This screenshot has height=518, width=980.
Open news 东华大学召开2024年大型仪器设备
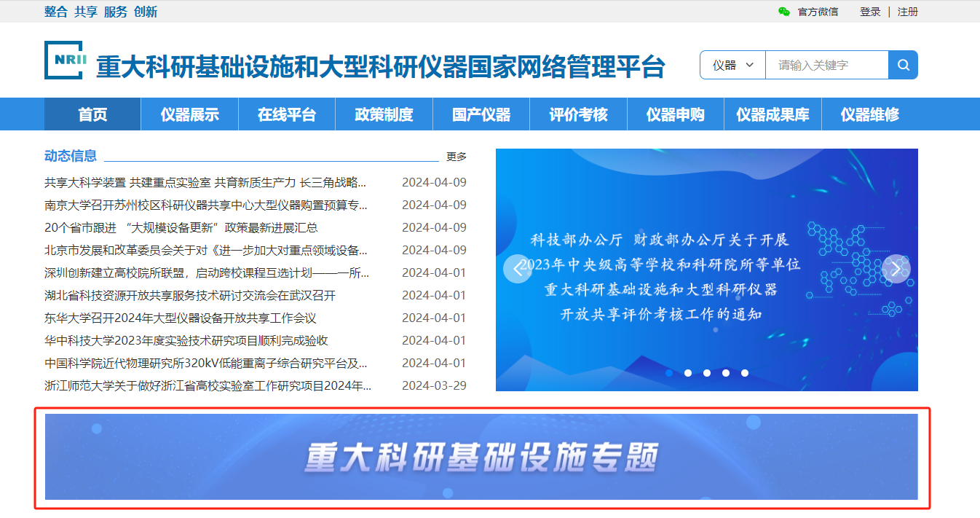(x=181, y=318)
